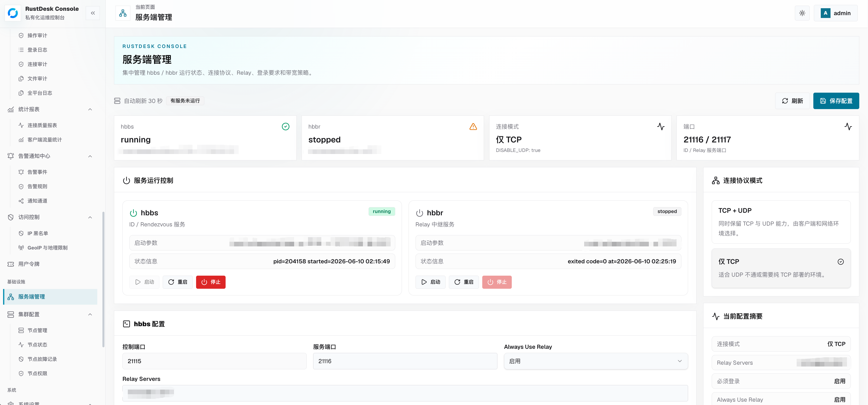Image resolution: width=868 pixels, height=405 pixels.
Task: Open 登录日志 in the sidebar
Action: tap(37, 50)
